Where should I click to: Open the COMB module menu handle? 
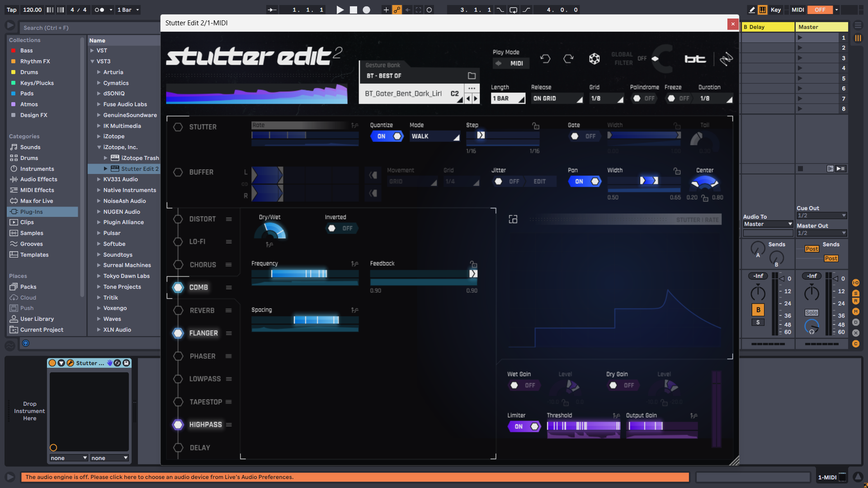(x=229, y=287)
